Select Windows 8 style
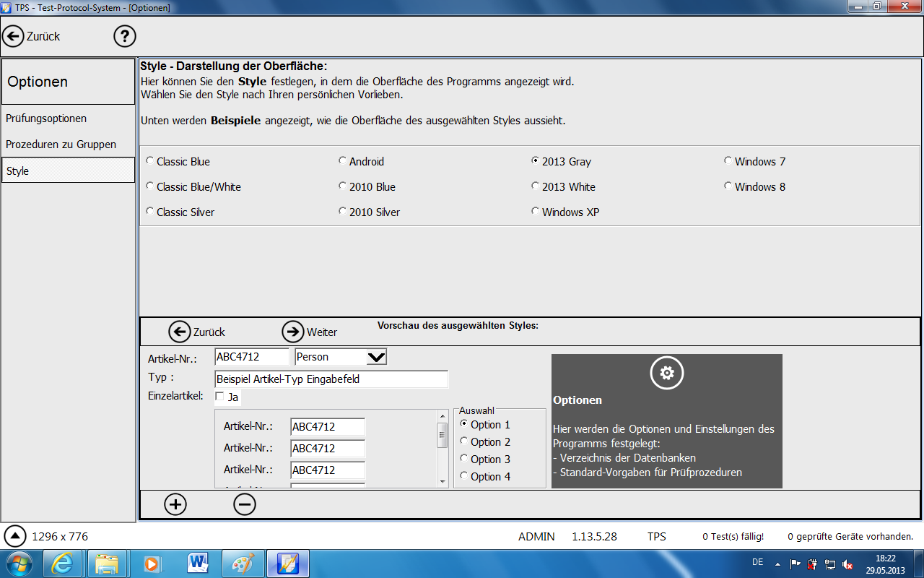The height and width of the screenshot is (578, 924). [754, 186]
